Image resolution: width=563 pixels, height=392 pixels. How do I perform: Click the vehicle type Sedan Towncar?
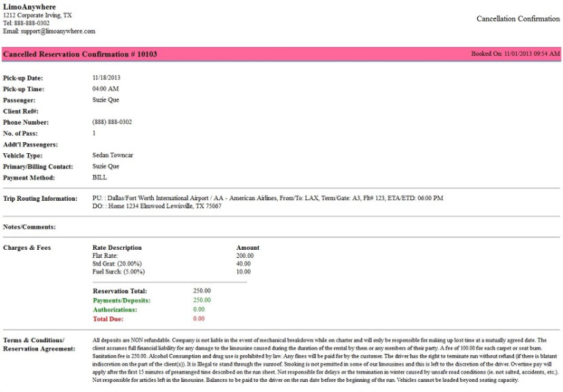click(112, 155)
